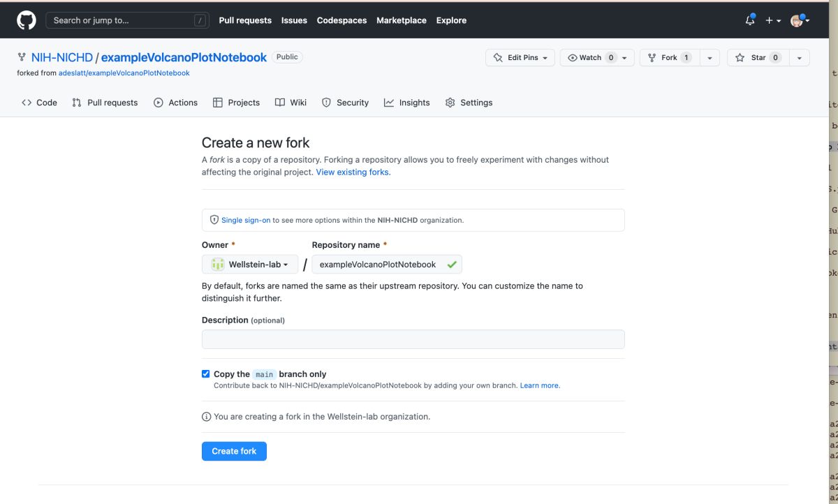Click the Watch count 0 badge
The height and width of the screenshot is (504, 838).
[611, 58]
